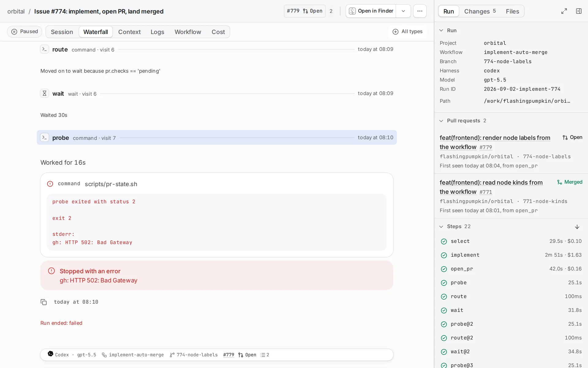
Task: Click the #779 Open badge in the header
Action: [305, 11]
